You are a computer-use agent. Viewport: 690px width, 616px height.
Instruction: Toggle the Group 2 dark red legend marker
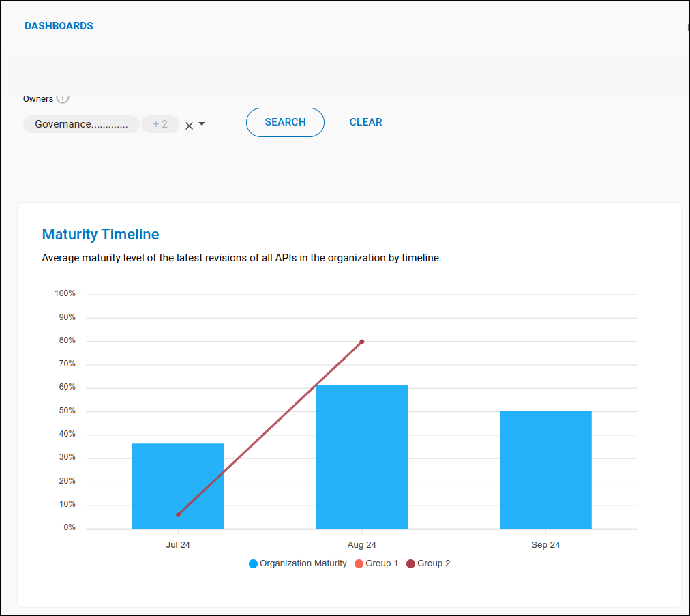pyautogui.click(x=410, y=564)
